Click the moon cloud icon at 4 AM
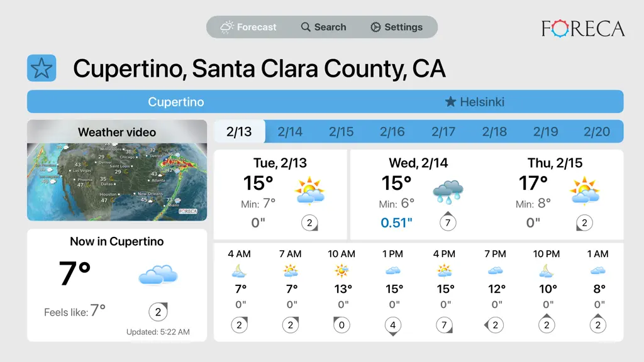 tap(239, 271)
